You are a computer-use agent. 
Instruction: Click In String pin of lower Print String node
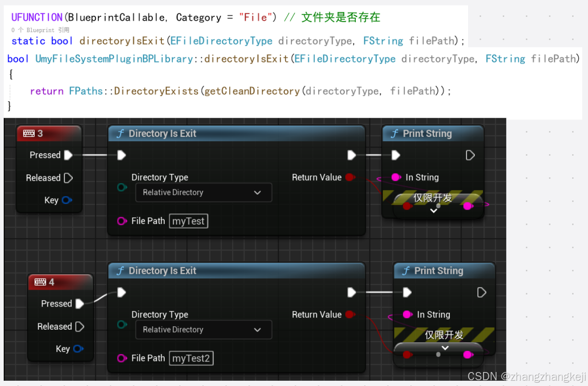(408, 315)
